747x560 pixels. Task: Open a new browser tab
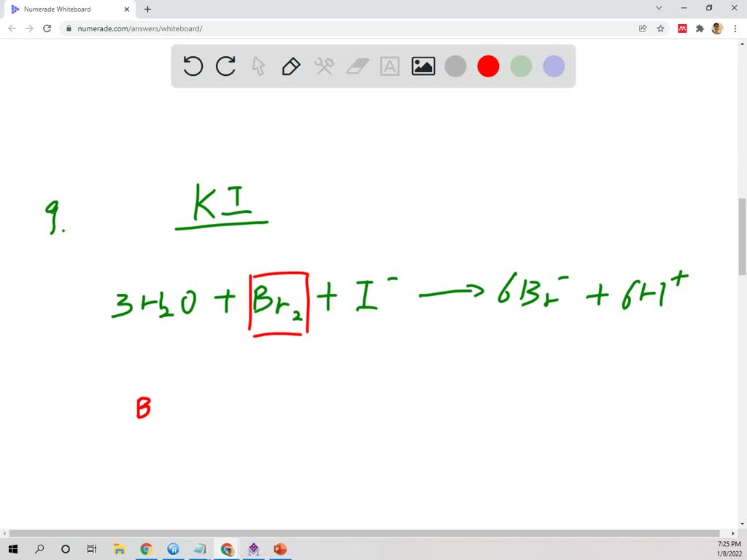tap(147, 9)
